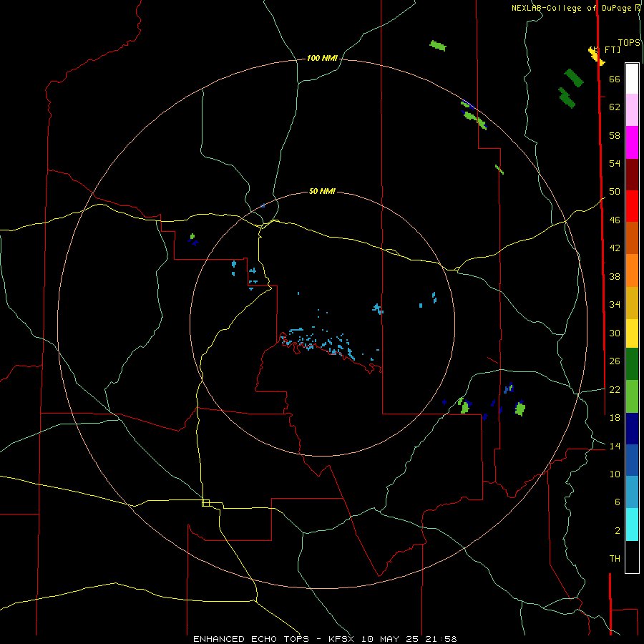
Task: Click the light green legend swatch
Action: [x=632, y=396]
